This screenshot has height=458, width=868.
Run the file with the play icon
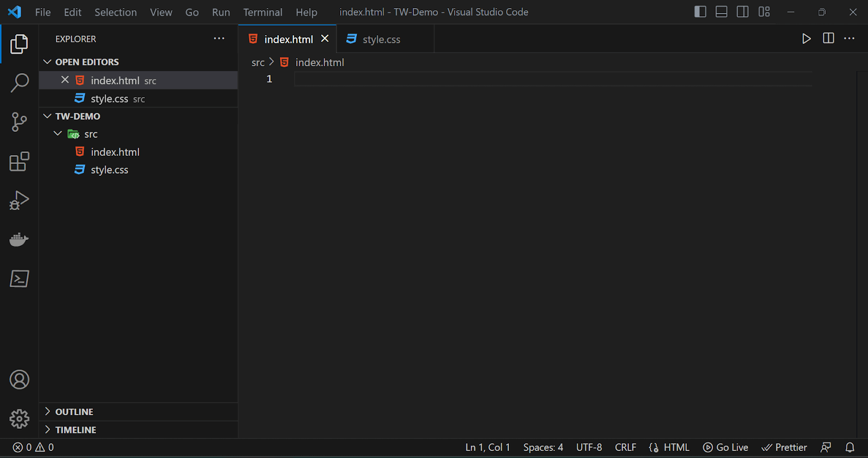pyautogui.click(x=807, y=39)
